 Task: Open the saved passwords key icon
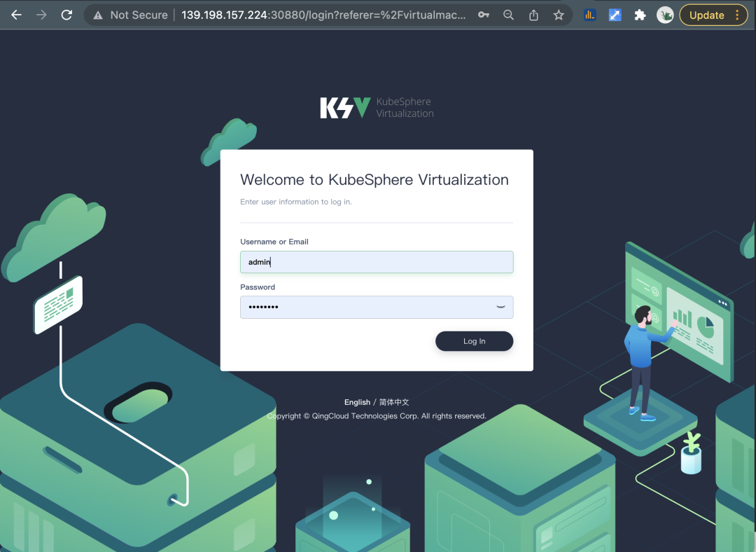(484, 15)
